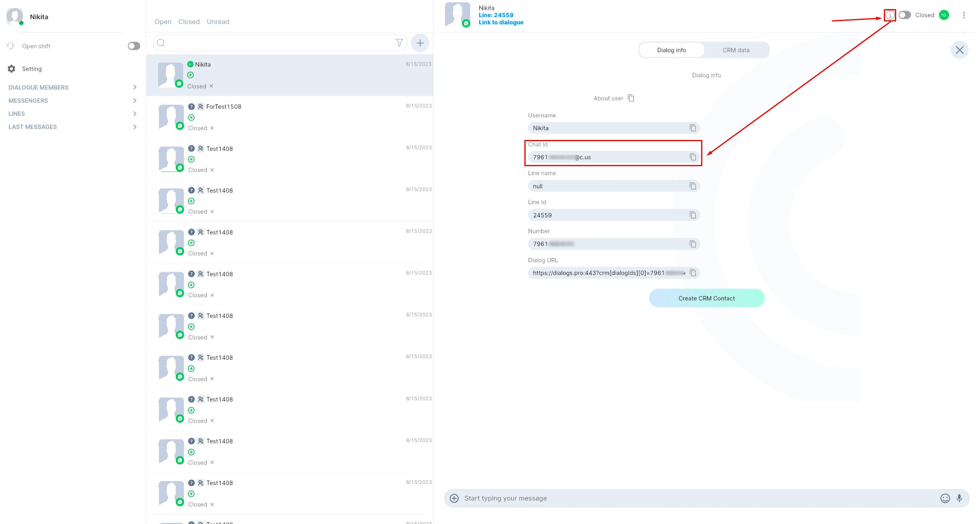
Task: Copy the Chat Id value
Action: [x=693, y=157]
